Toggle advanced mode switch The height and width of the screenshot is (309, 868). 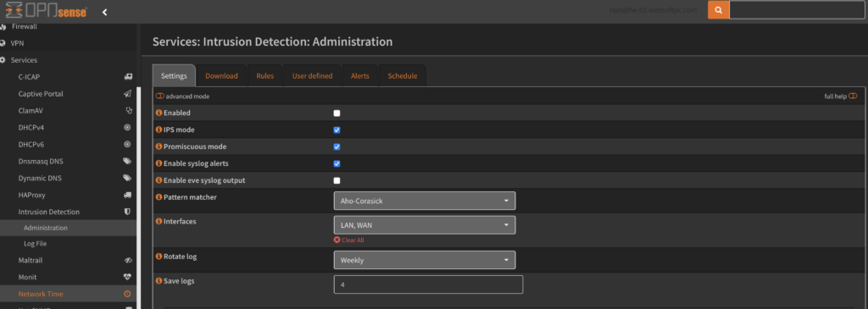tap(160, 97)
